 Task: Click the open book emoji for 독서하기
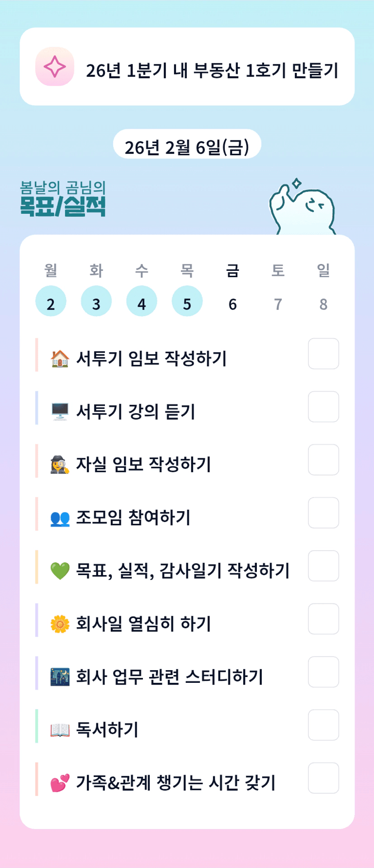(x=60, y=730)
